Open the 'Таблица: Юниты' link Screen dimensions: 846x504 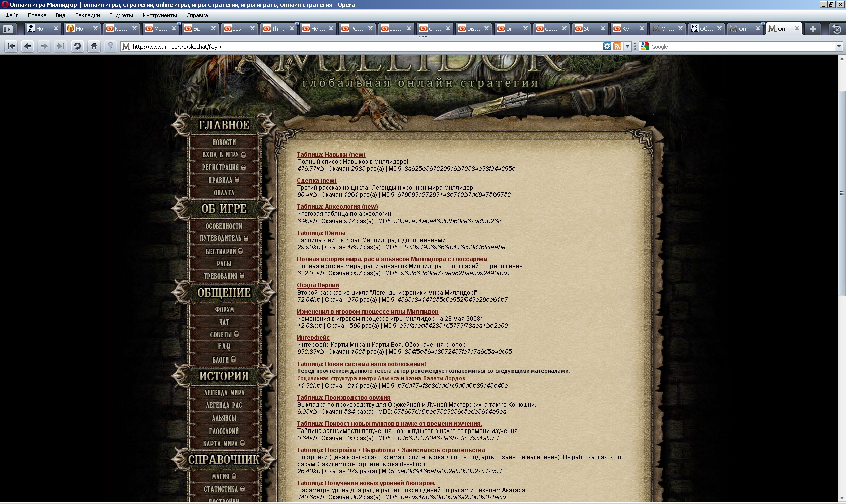point(321,233)
